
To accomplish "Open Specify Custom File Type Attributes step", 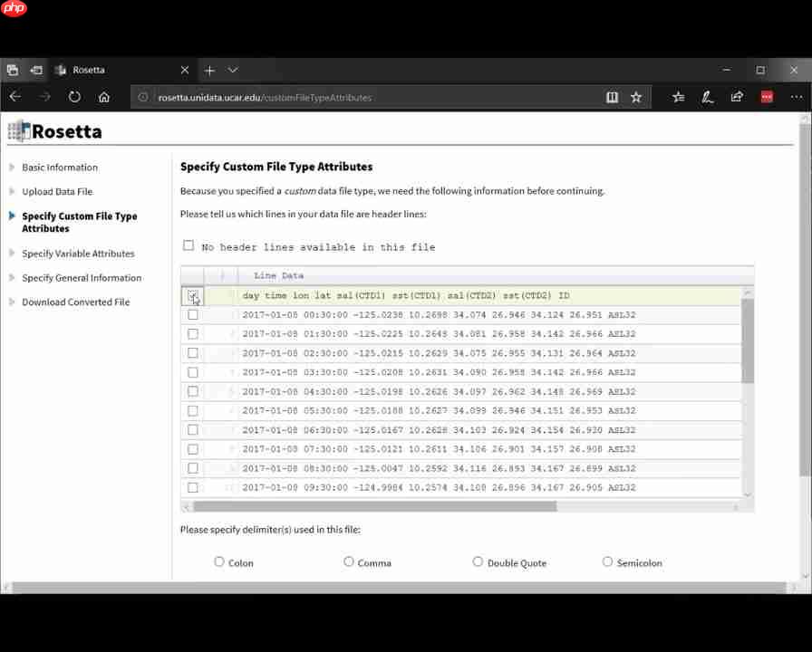I will (x=79, y=222).
